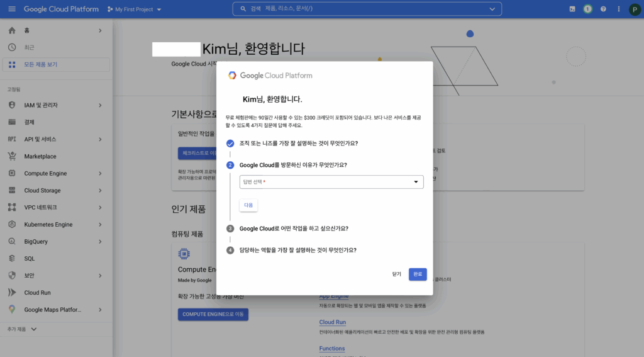Click the all products grid icon

click(x=12, y=65)
